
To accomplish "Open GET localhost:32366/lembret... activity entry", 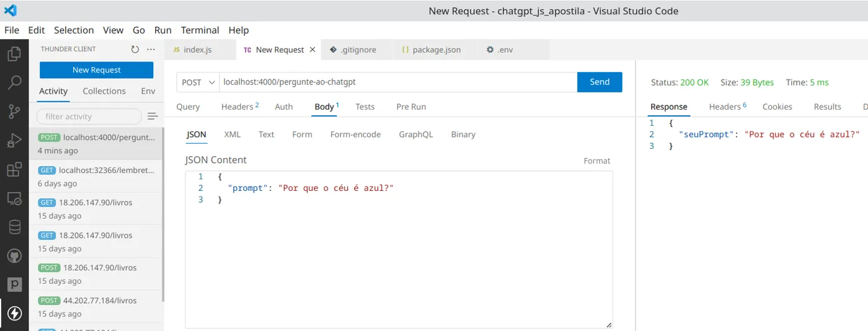I will coord(95,177).
